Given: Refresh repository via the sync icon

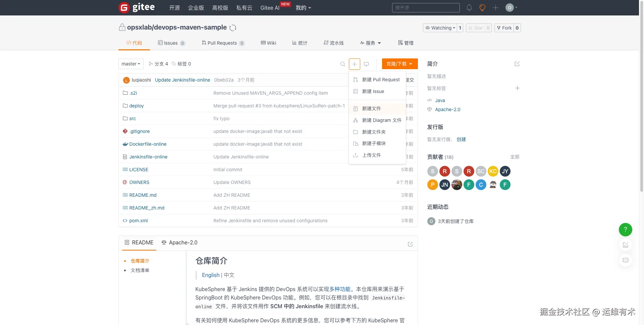Looking at the screenshot, I should 233,28.
